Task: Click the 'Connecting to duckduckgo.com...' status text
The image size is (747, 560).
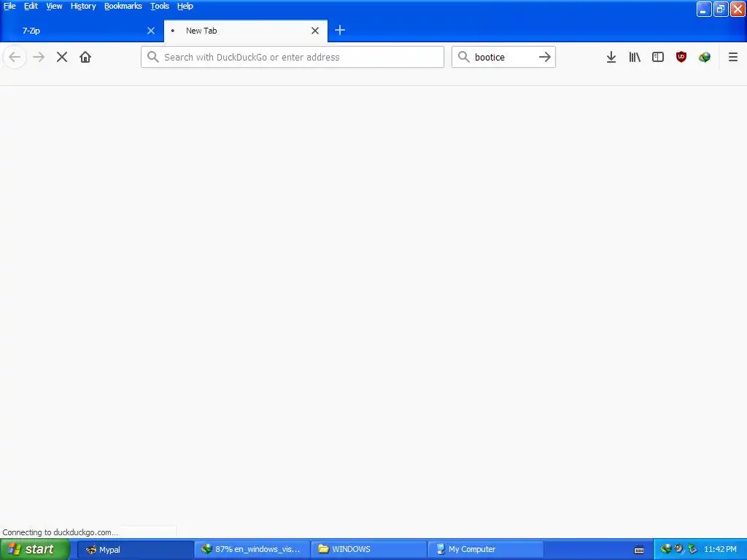Action: [60, 532]
